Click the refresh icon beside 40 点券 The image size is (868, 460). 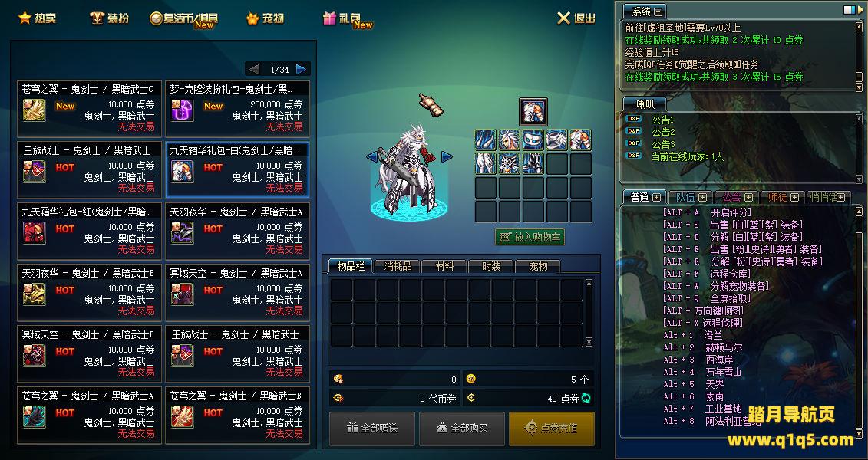click(x=586, y=398)
